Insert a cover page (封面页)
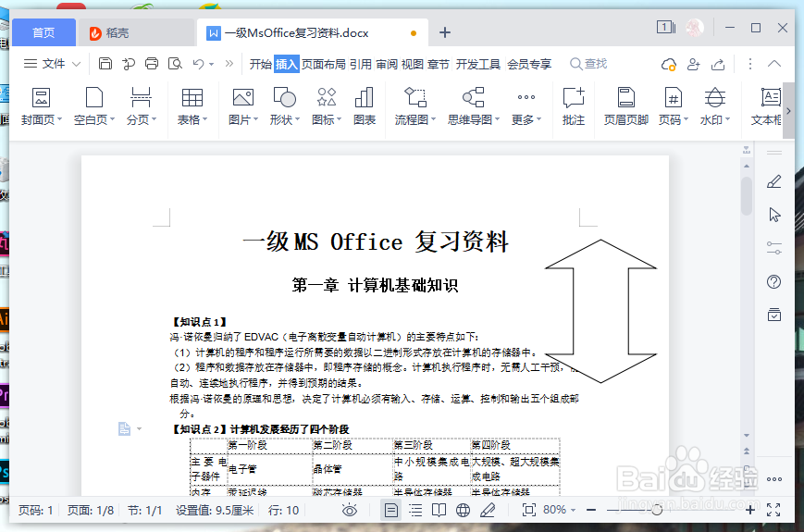Image resolution: width=804 pixels, height=532 pixels. coord(41,106)
